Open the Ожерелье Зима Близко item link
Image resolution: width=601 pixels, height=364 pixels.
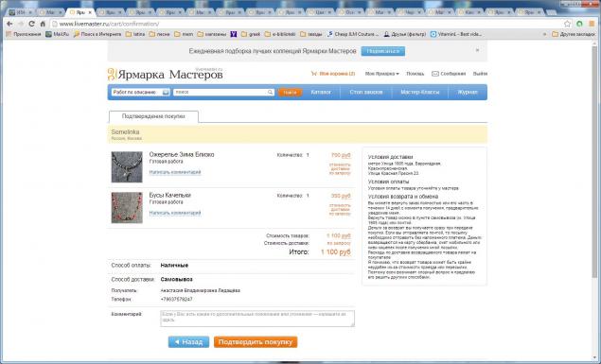[x=182, y=155]
